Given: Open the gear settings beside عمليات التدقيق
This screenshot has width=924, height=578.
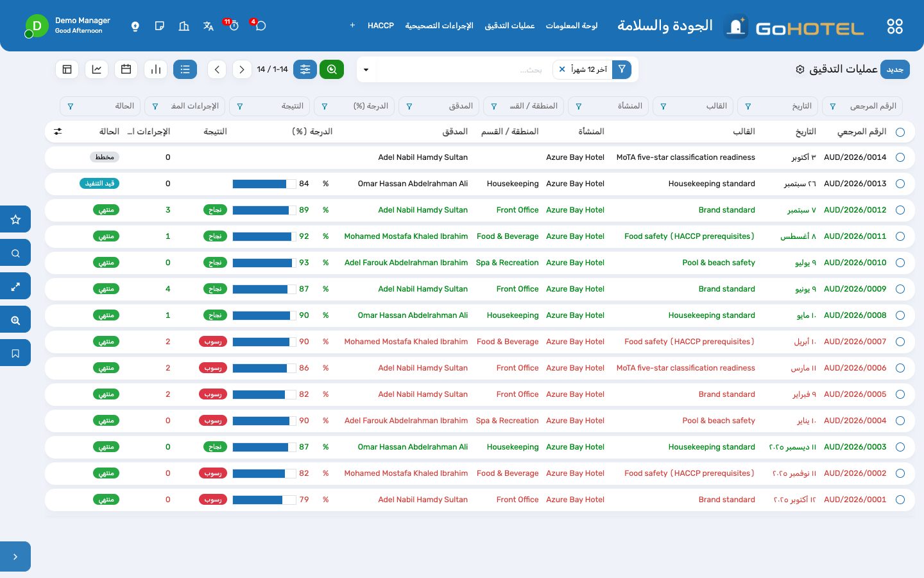Looking at the screenshot, I should click(800, 69).
